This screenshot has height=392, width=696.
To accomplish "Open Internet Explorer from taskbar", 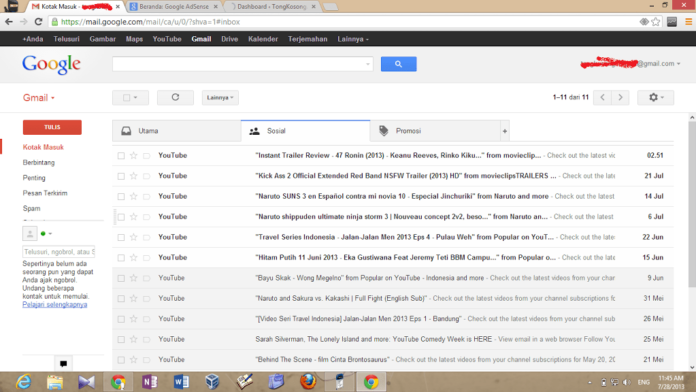I will (x=24, y=382).
